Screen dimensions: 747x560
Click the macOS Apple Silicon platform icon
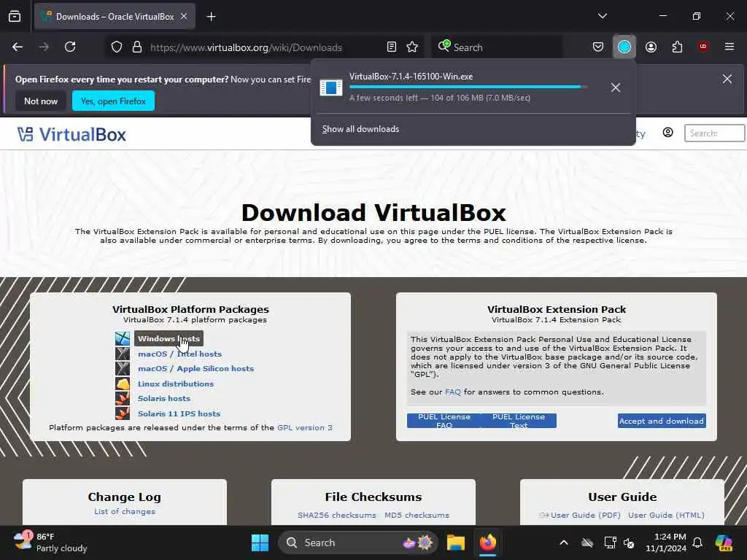pos(123,368)
